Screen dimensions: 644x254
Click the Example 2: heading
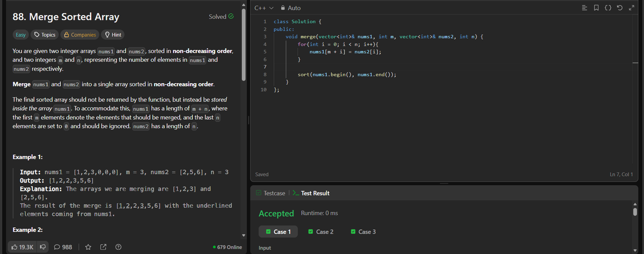(x=27, y=230)
